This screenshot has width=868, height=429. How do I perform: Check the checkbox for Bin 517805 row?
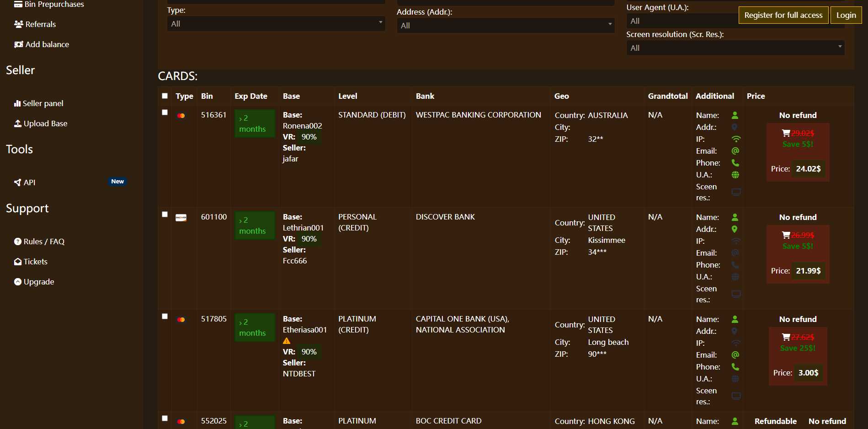point(165,316)
